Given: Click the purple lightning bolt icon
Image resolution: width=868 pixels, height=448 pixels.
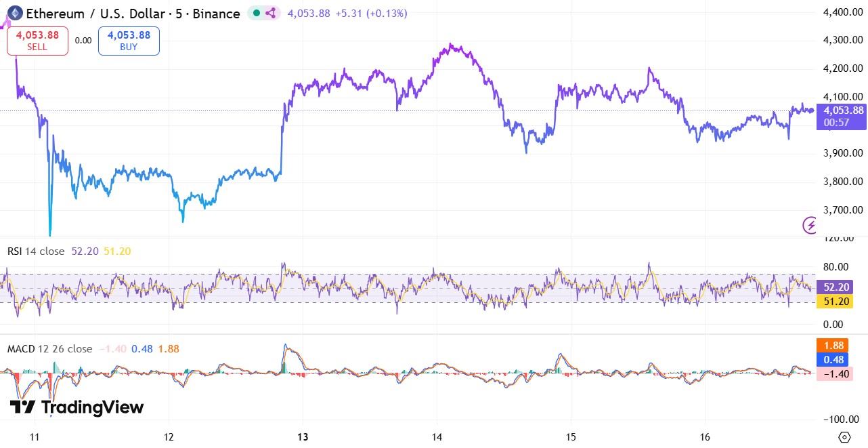Looking at the screenshot, I should coord(810,225).
